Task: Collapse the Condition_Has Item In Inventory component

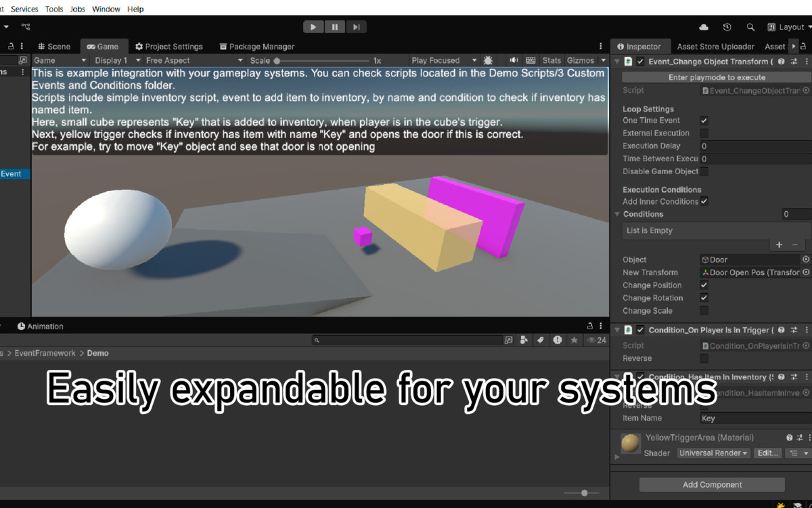Action: pyautogui.click(x=616, y=377)
